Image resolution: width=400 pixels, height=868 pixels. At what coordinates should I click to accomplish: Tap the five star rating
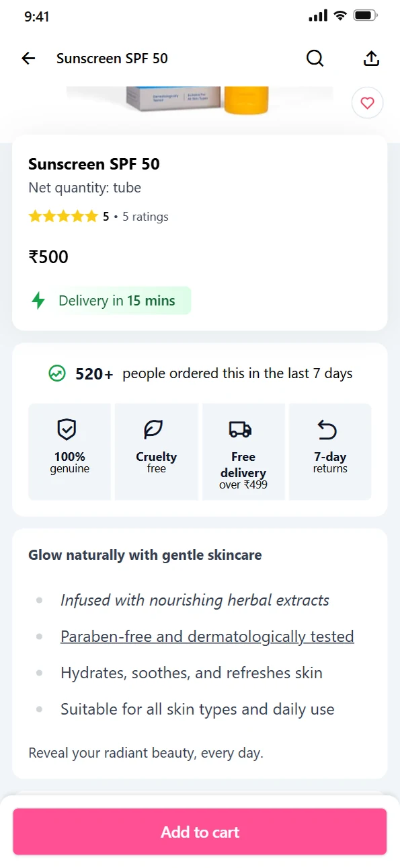coord(63,217)
